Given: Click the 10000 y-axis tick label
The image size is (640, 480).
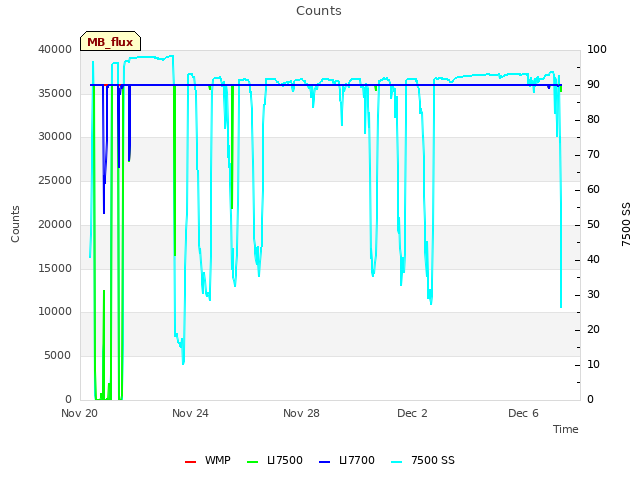Looking at the screenshot, I should [55, 311].
